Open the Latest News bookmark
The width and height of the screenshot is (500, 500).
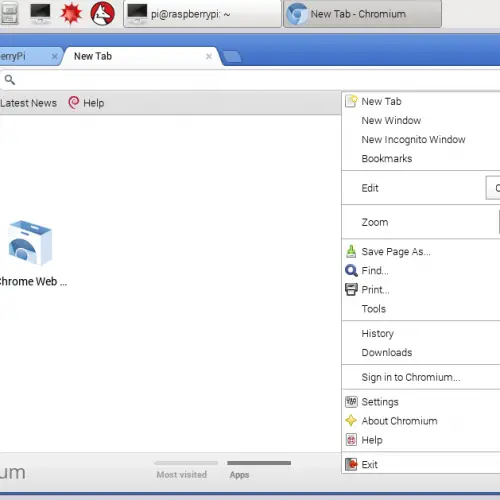tap(28, 103)
